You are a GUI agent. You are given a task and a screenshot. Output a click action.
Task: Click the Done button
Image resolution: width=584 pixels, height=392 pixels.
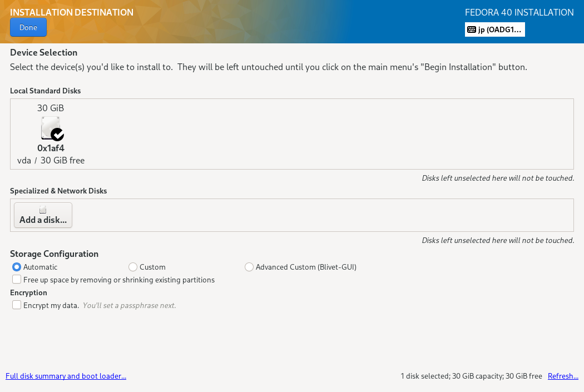point(28,28)
